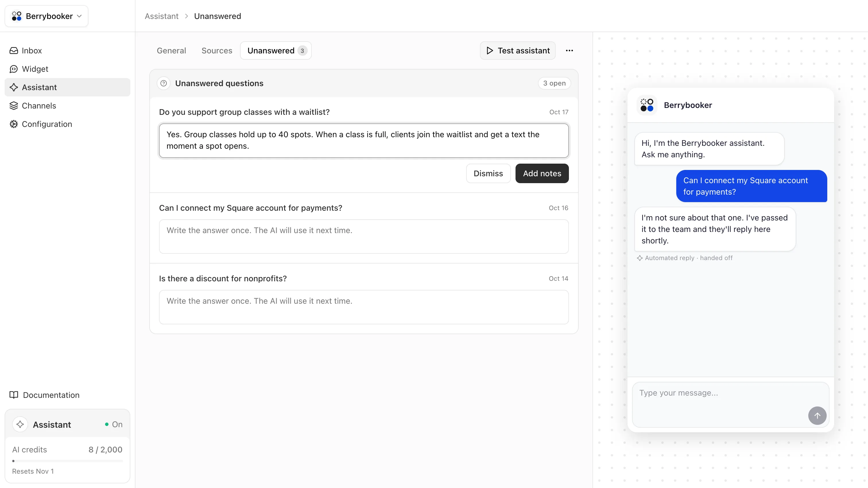Open the Documentation link
The width and height of the screenshot is (868, 488).
44,395
